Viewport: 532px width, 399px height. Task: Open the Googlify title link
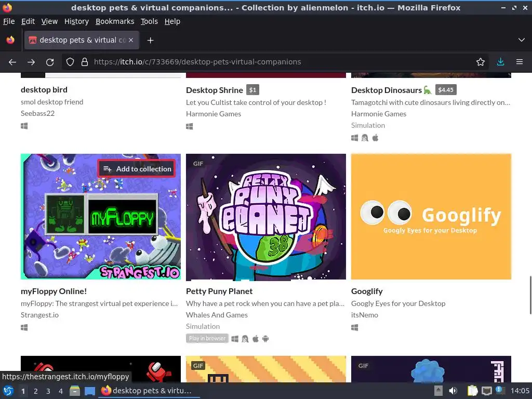[x=367, y=291]
